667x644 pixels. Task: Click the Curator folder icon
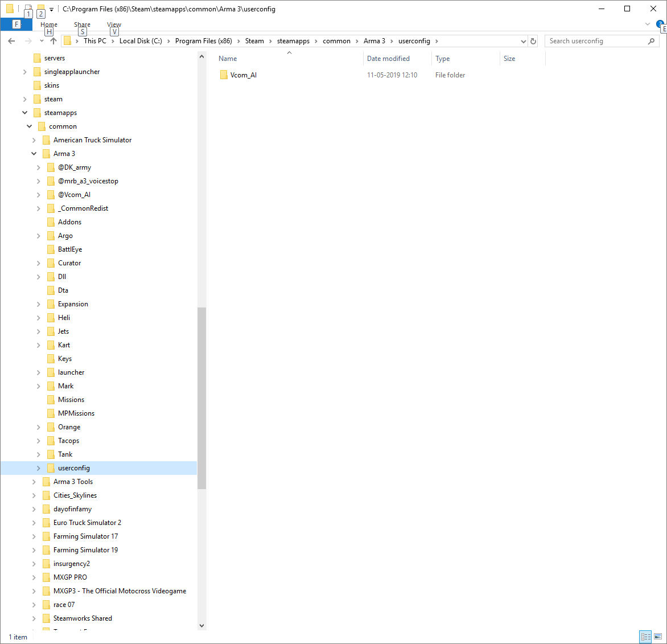coord(51,263)
